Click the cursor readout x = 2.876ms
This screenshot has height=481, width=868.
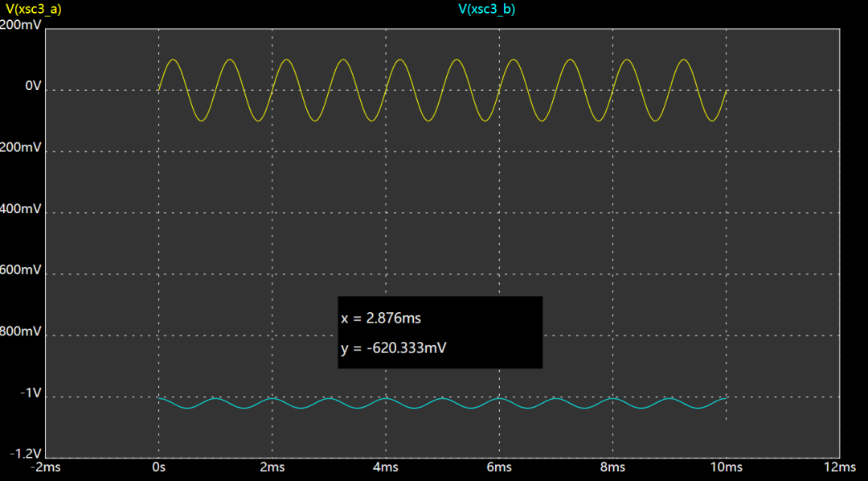(381, 319)
